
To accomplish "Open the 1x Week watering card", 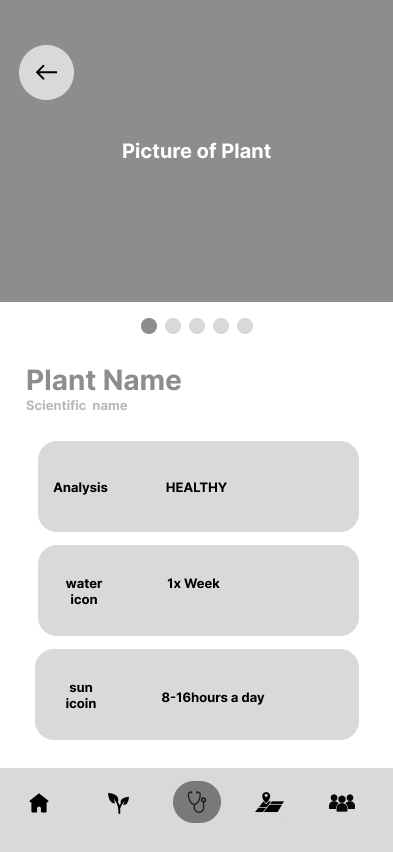I will click(198, 591).
